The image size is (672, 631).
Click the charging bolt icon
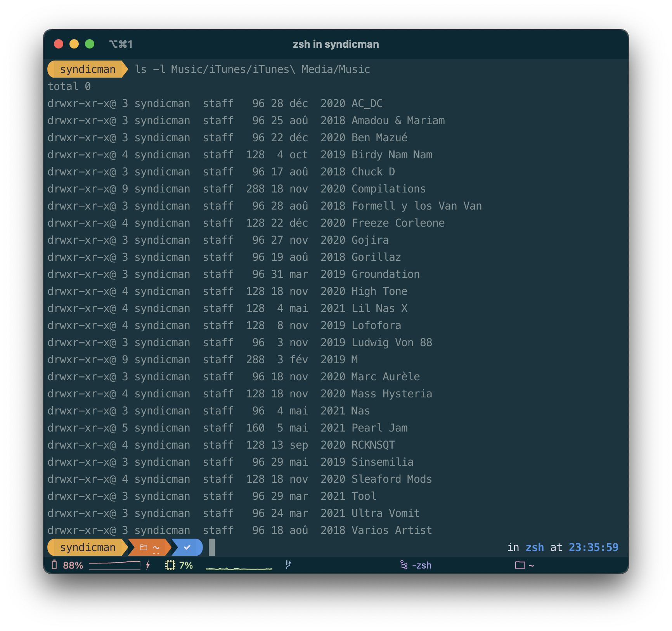pos(148,565)
